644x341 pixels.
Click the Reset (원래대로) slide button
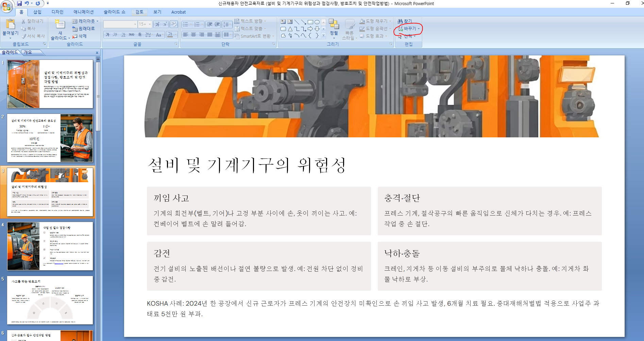point(83,29)
